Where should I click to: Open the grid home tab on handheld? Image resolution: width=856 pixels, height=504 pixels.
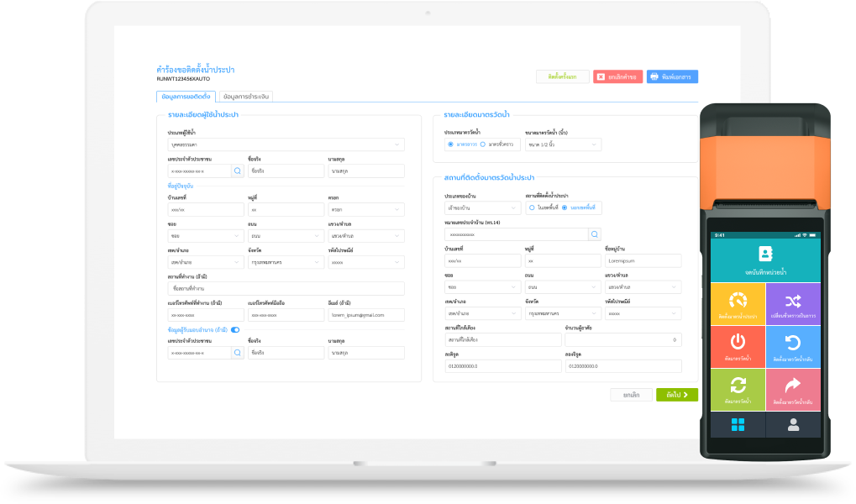click(x=738, y=424)
